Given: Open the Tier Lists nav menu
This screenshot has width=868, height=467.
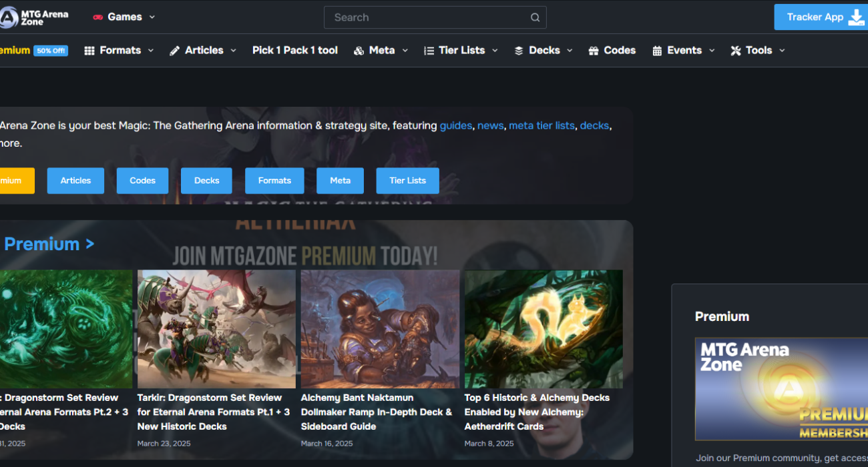Looking at the screenshot, I should pos(462,51).
